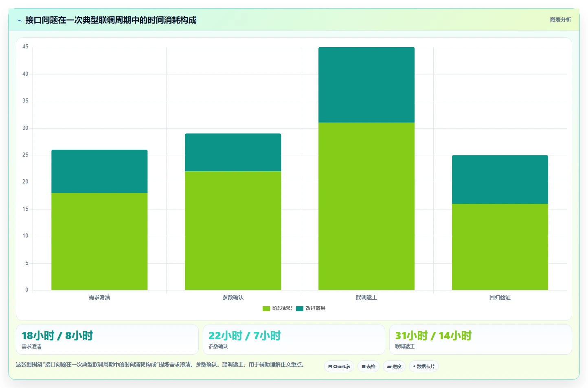Image resolution: width=588 pixels, height=388 pixels.
Task: Click the 数据卡片 tag chip
Action: point(424,366)
